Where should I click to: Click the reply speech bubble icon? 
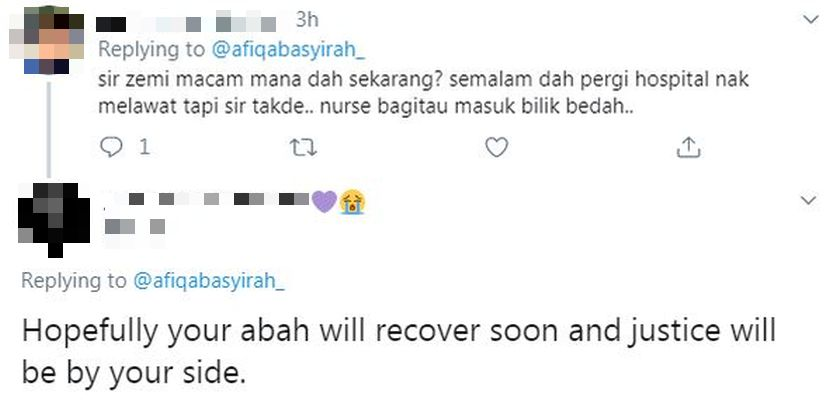point(111,148)
